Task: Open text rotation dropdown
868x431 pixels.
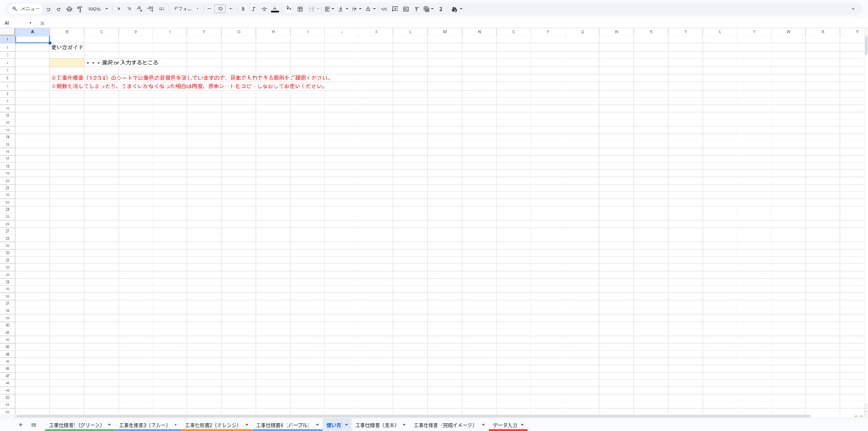Action: [370, 9]
